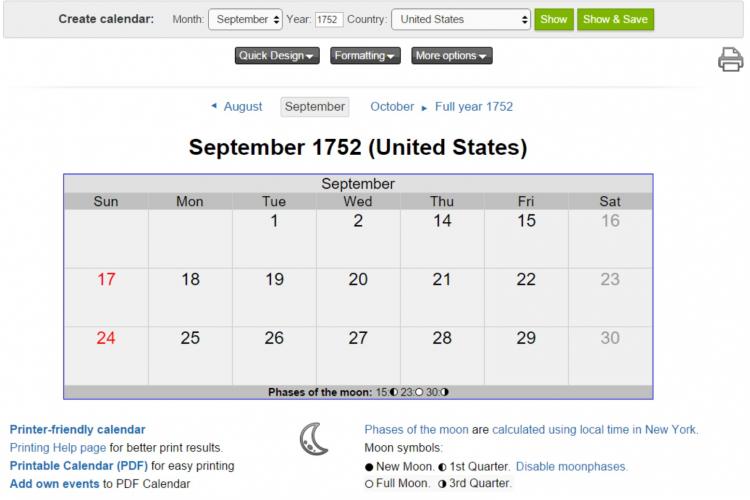Image resolution: width=750 pixels, height=500 pixels.
Task: Click the crescent moon icon
Action: 314,439
